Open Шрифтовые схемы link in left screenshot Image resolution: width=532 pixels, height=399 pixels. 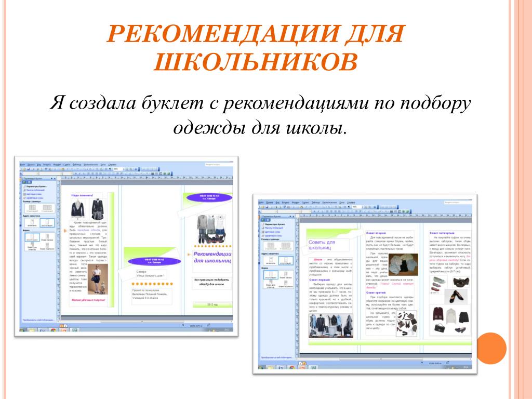pyautogui.click(x=35, y=198)
